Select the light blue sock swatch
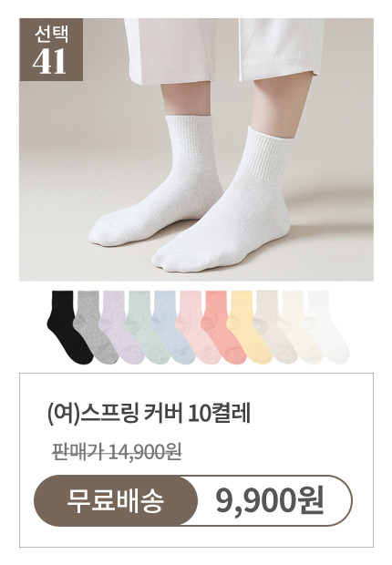The image size is (392, 565). click(x=171, y=327)
